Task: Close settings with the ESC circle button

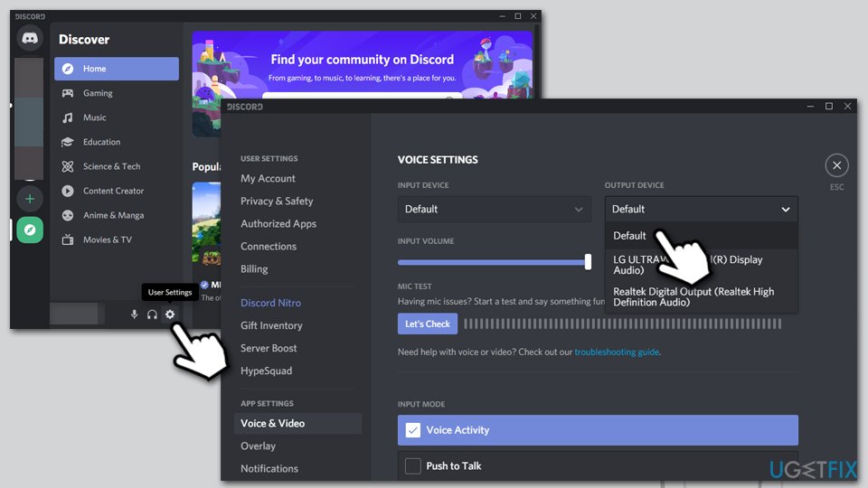Action: (836, 164)
